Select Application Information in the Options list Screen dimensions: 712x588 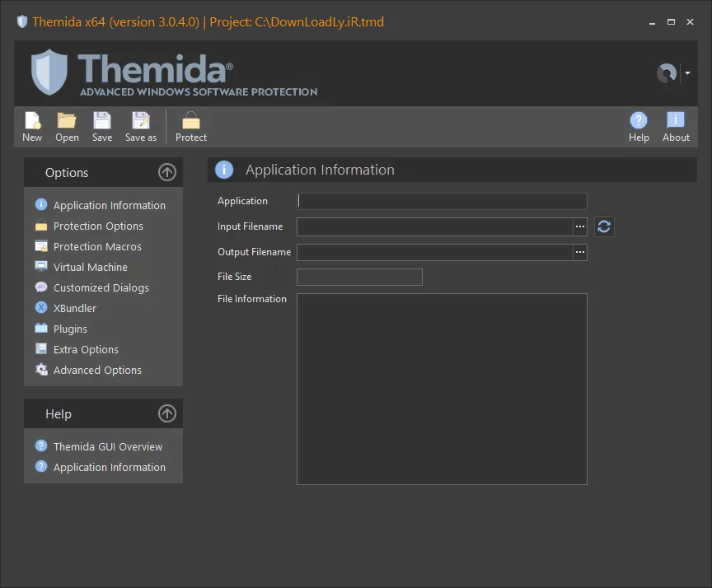pyautogui.click(x=110, y=205)
